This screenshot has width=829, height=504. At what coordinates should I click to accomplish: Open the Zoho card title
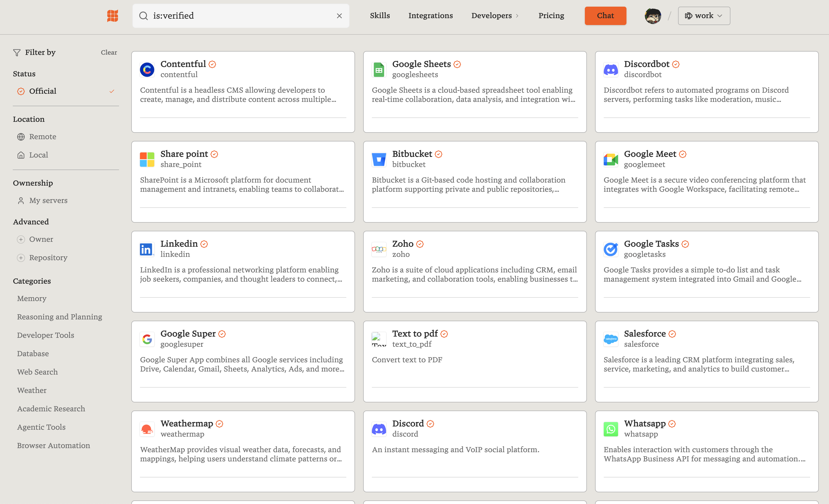pyautogui.click(x=403, y=244)
